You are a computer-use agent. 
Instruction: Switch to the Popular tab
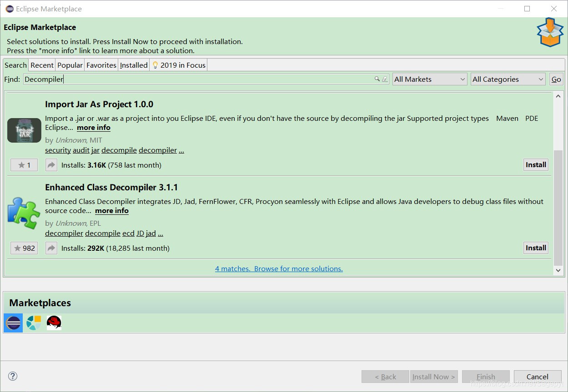point(70,65)
